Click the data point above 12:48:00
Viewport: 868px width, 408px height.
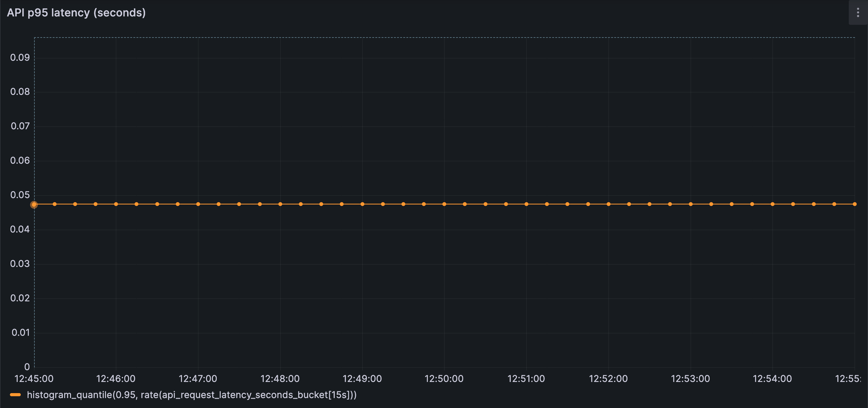(x=280, y=204)
